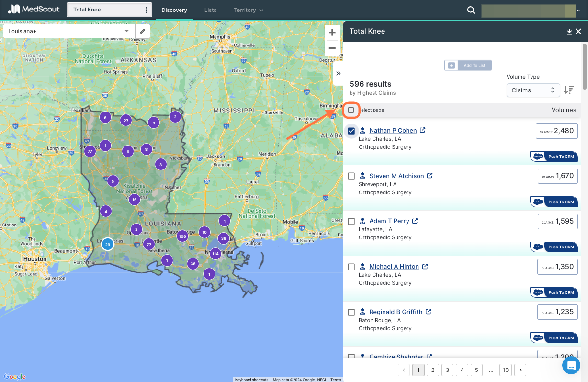Expand the Territory menu
Screen dimensions: 588x382
[x=249, y=10]
